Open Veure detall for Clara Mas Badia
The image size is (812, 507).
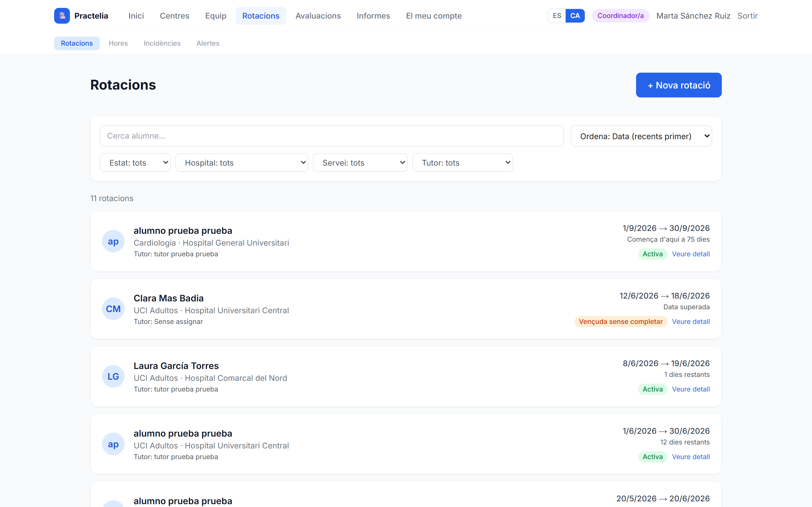point(690,322)
